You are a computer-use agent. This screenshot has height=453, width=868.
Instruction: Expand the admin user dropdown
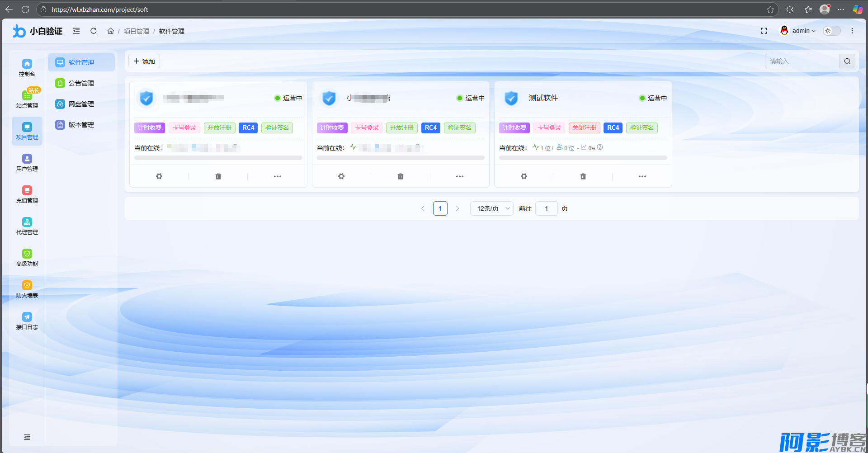(799, 31)
